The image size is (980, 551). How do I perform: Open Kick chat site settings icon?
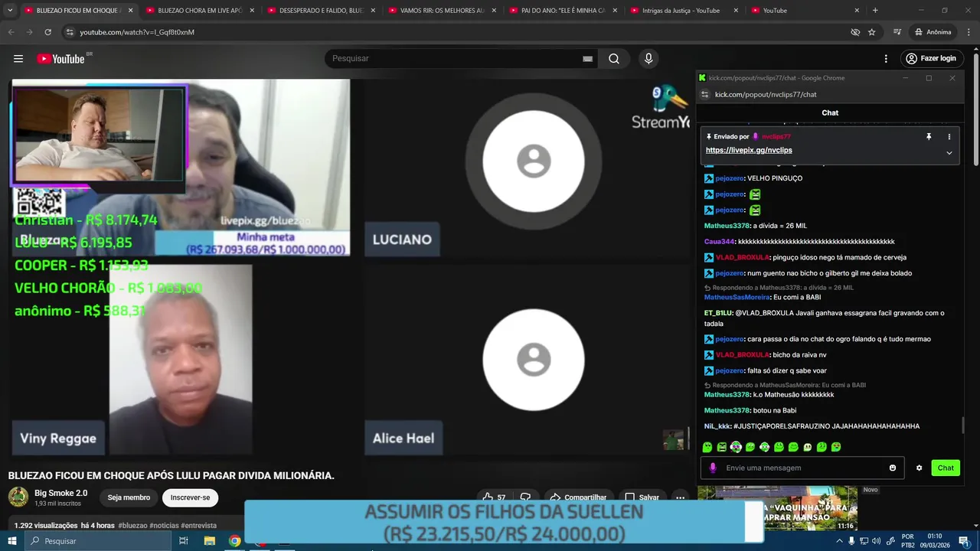pos(705,94)
